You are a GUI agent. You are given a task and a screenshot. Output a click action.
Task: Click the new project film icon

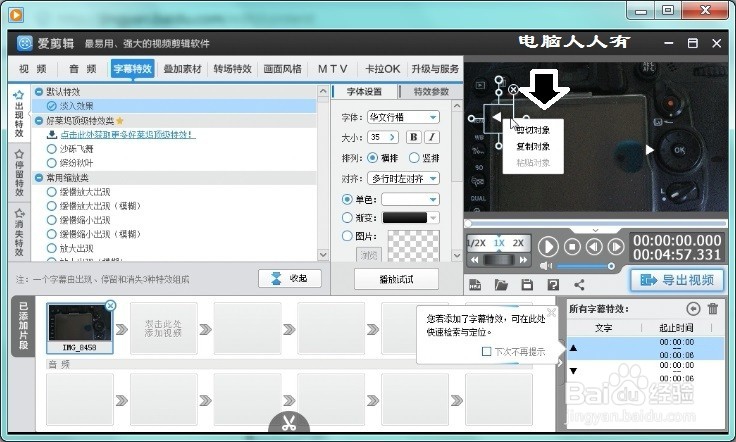click(475, 285)
